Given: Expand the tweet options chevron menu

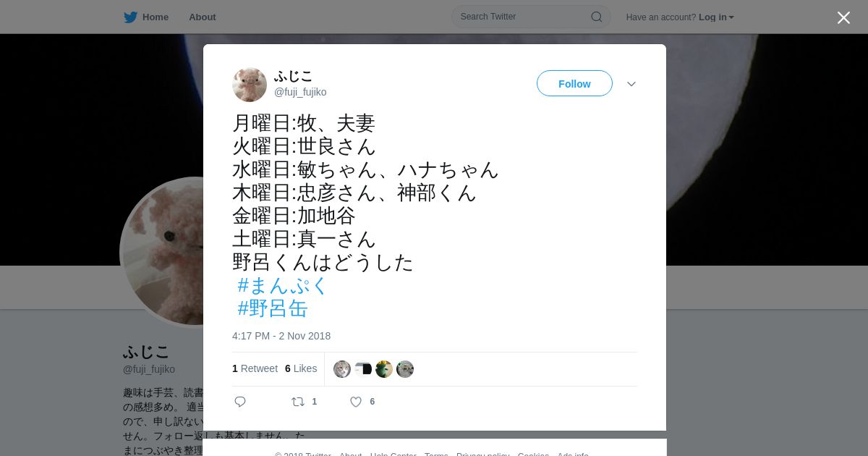Looking at the screenshot, I should [x=631, y=84].
